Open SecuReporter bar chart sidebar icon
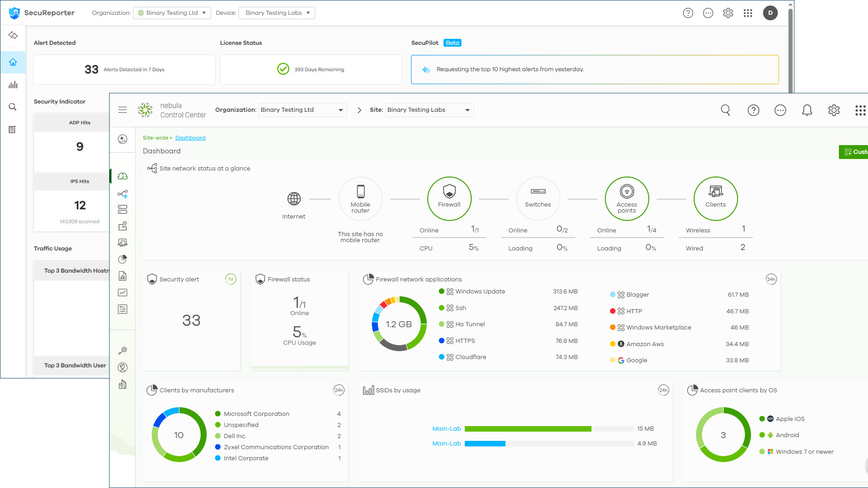The width and height of the screenshot is (868, 488). (x=13, y=85)
